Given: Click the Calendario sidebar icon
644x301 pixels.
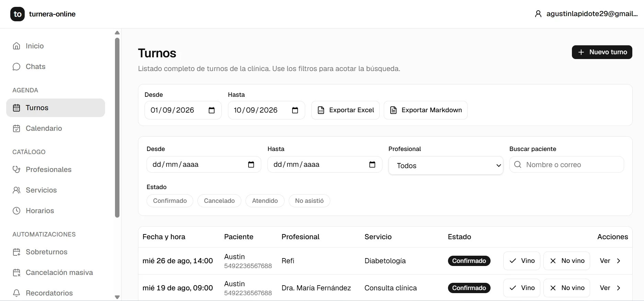Looking at the screenshot, I should coord(16,128).
